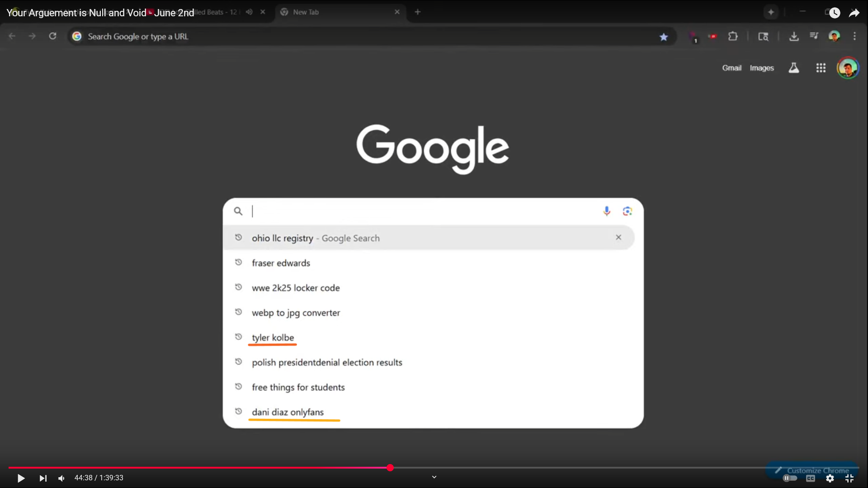Choose 'polish presidentdenial election results' suggestion
Screen dimensions: 868x488
(429, 362)
